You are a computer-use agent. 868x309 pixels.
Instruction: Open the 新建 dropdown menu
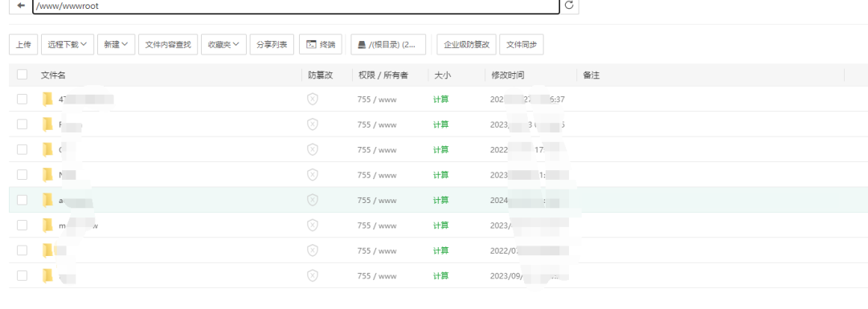pos(117,45)
